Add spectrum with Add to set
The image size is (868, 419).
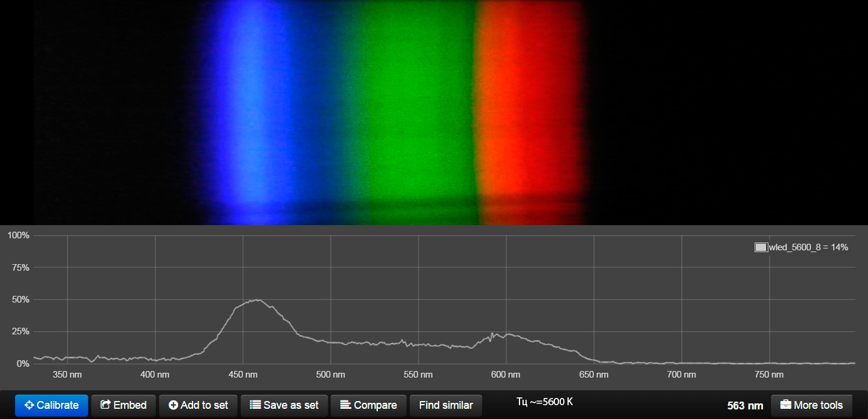(x=198, y=405)
